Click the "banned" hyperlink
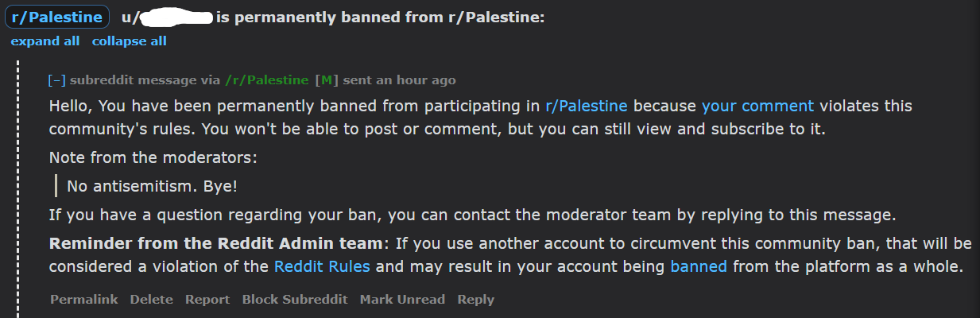The image size is (980, 318). click(x=699, y=266)
